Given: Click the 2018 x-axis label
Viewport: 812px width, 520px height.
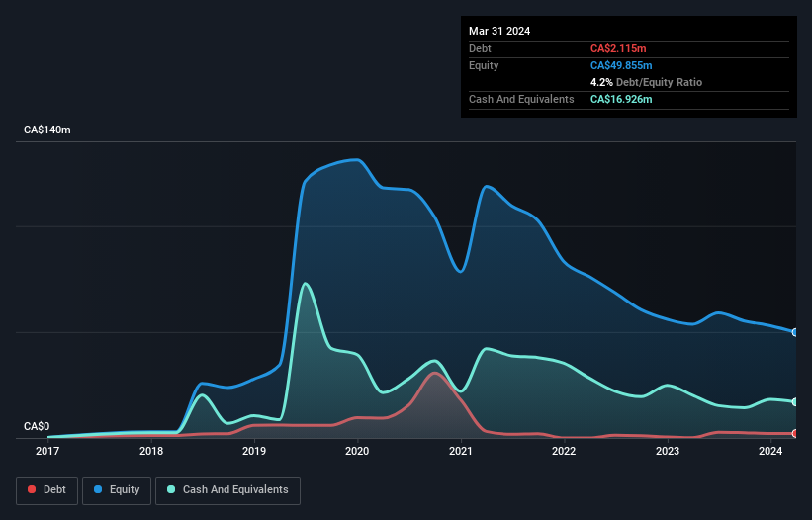Looking at the screenshot, I should 151,451.
